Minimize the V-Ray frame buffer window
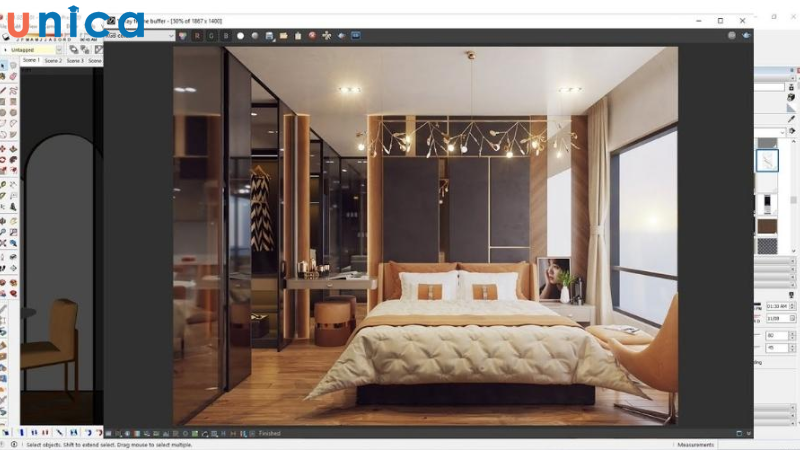The height and width of the screenshot is (450, 800). 698,21
